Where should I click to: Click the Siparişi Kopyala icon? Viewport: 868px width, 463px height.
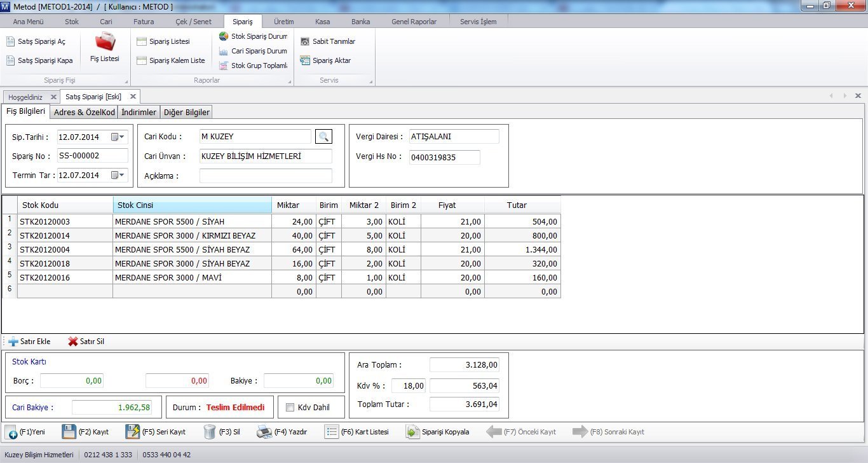[x=413, y=432]
